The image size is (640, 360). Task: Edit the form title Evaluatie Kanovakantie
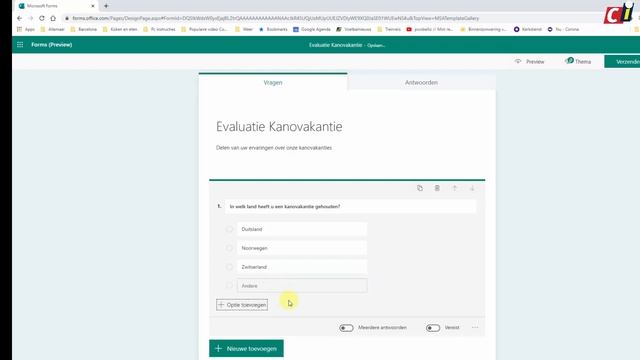(279, 127)
